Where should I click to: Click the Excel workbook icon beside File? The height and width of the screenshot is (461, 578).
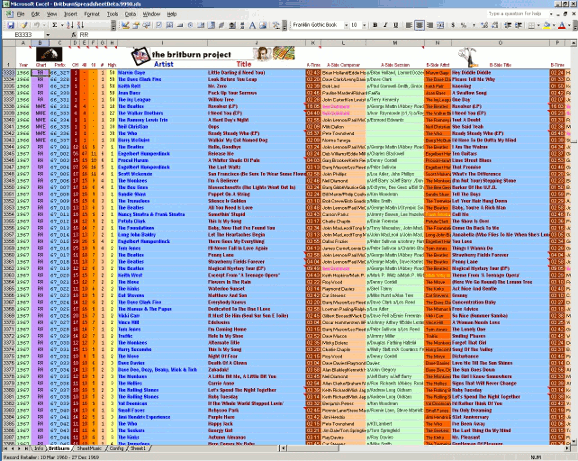(9, 14)
